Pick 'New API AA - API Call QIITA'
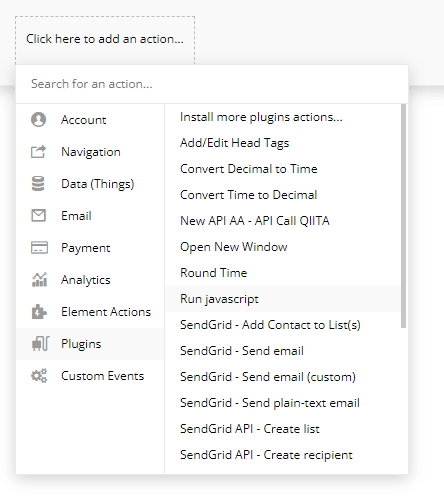Screen dimensions: 444x496 pos(255,221)
